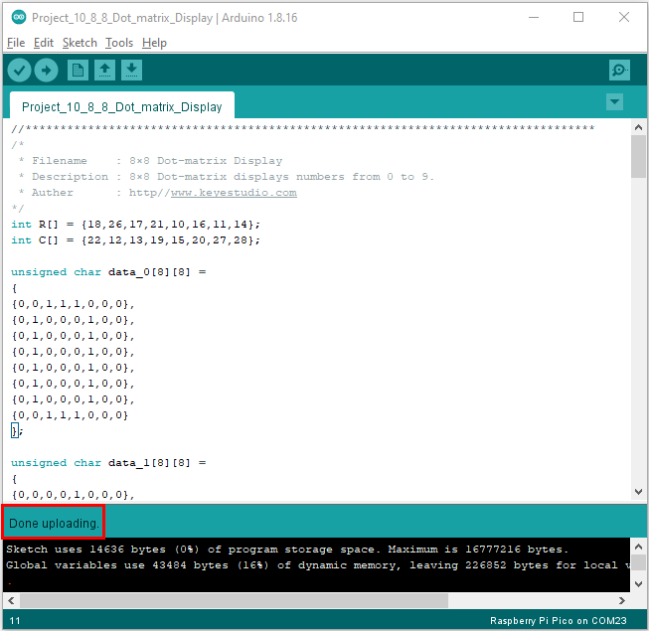Create a new sketch with New icon

coord(78,70)
